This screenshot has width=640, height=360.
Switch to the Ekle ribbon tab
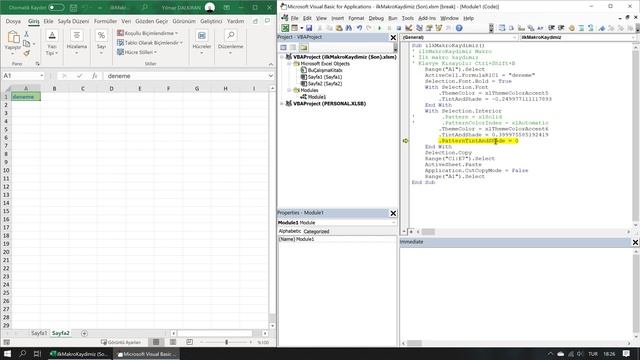pyautogui.click(x=48, y=21)
